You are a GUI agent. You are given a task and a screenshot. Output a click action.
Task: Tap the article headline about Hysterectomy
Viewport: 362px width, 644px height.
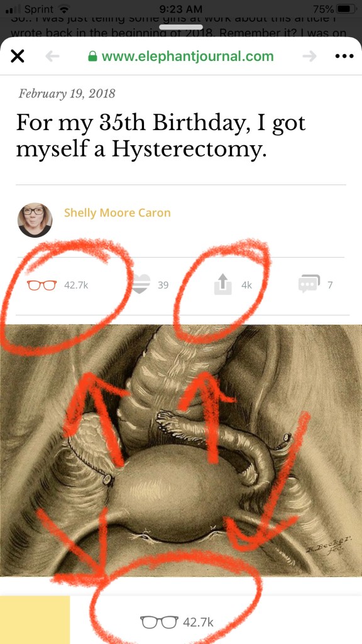click(160, 136)
